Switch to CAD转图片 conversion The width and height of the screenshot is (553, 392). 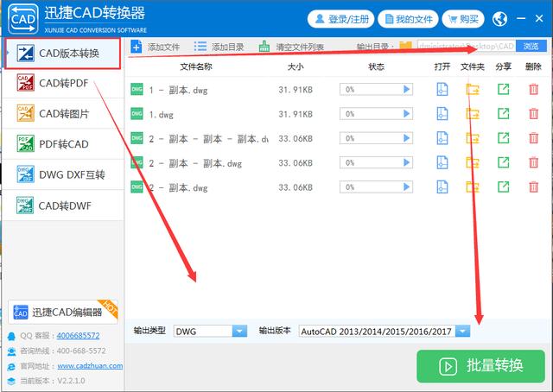(x=63, y=113)
